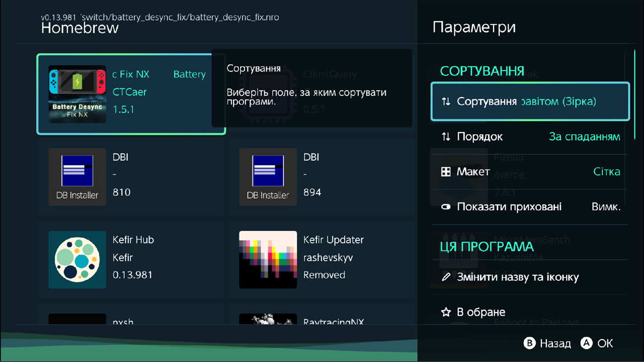Screen dimensions: 644x362
Task: Click the Kefir Updater title text
Action: click(x=334, y=240)
